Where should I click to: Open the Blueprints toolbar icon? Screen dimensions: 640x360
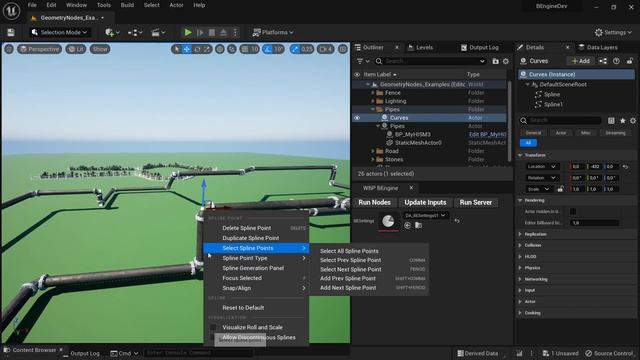pyautogui.click(x=135, y=32)
